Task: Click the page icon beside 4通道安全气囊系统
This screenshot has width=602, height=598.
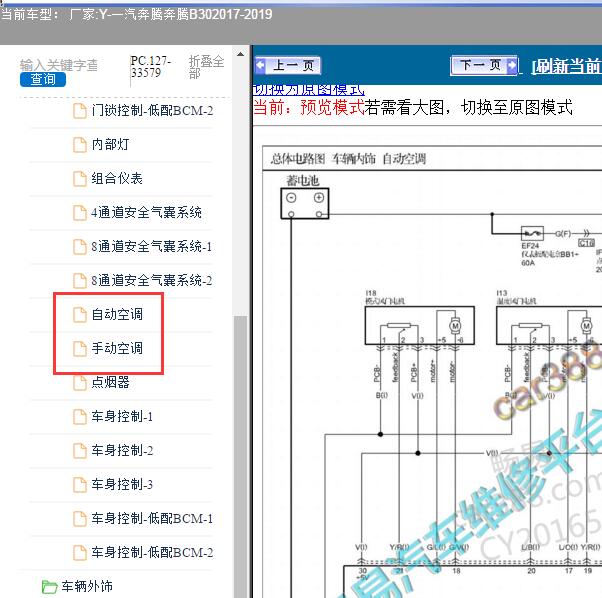Action: [x=80, y=213]
